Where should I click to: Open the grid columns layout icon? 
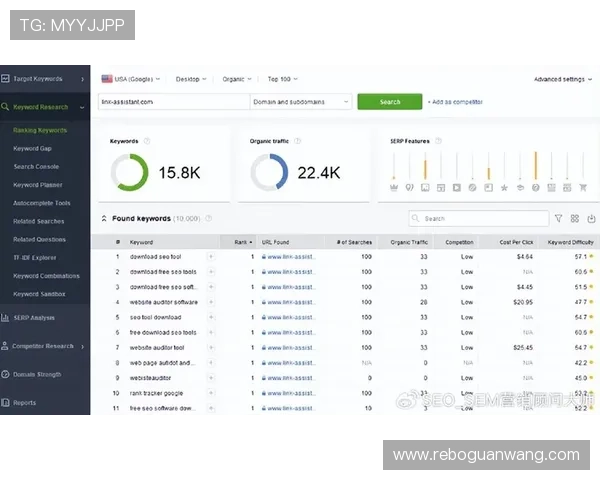575,218
